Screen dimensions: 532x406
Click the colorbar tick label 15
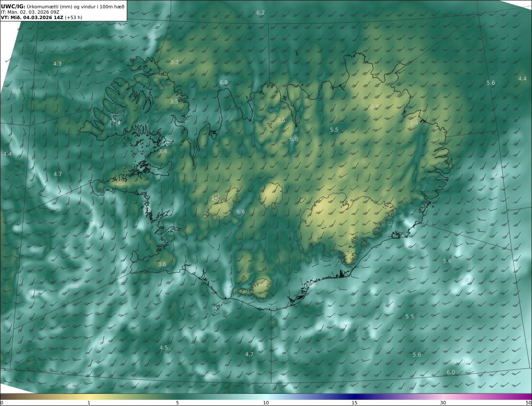355,403
